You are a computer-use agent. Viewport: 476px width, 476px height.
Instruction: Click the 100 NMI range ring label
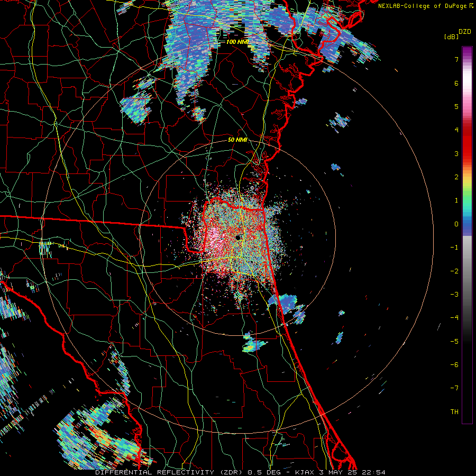click(x=237, y=42)
